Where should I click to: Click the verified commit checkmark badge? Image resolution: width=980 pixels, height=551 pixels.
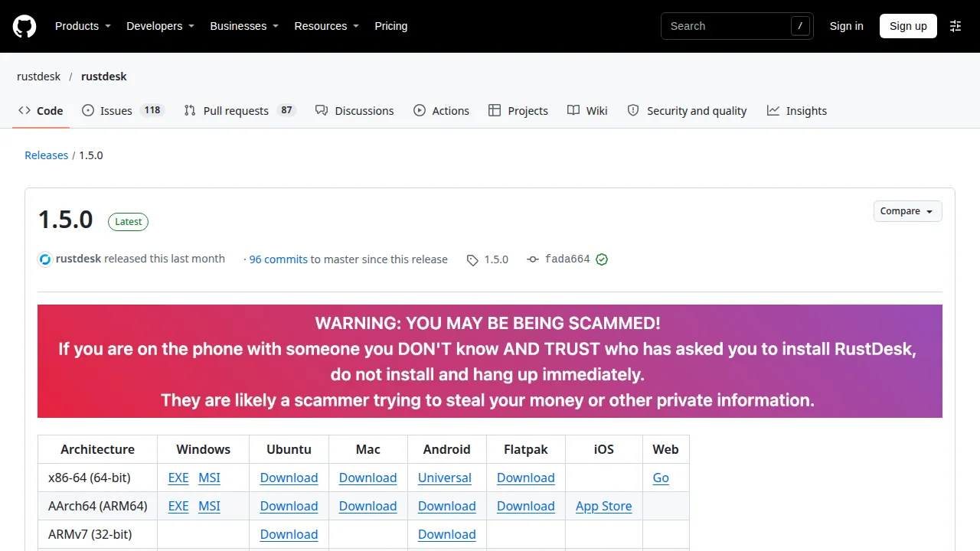click(x=602, y=259)
